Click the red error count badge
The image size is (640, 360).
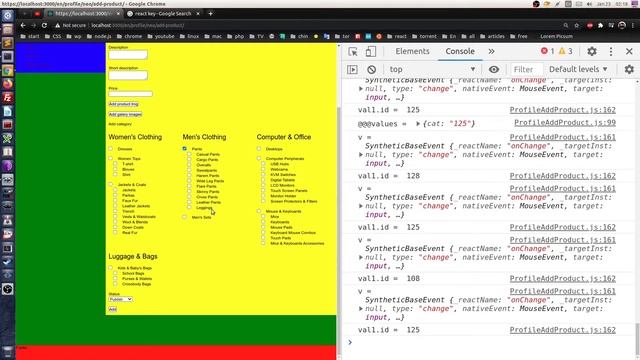(547, 51)
